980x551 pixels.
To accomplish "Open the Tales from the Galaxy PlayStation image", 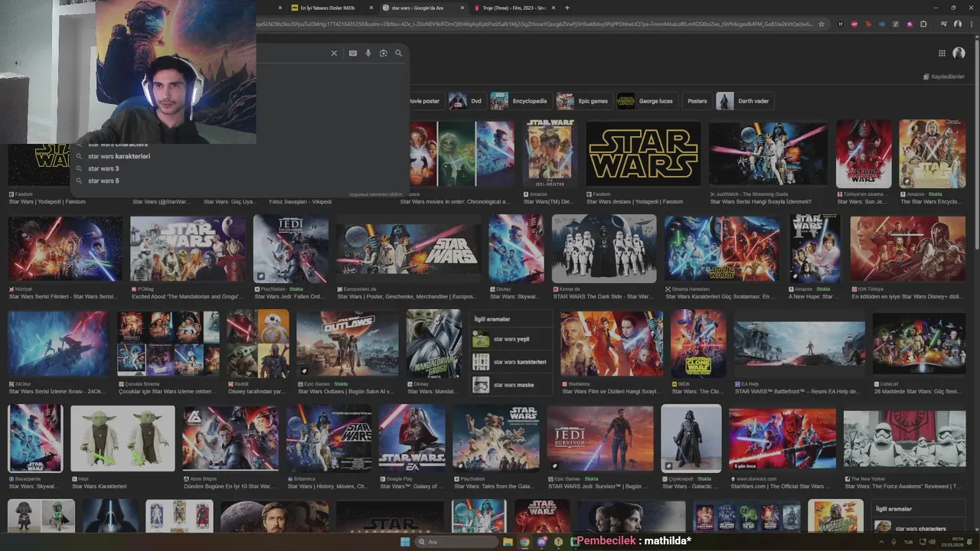I will pyautogui.click(x=496, y=439).
